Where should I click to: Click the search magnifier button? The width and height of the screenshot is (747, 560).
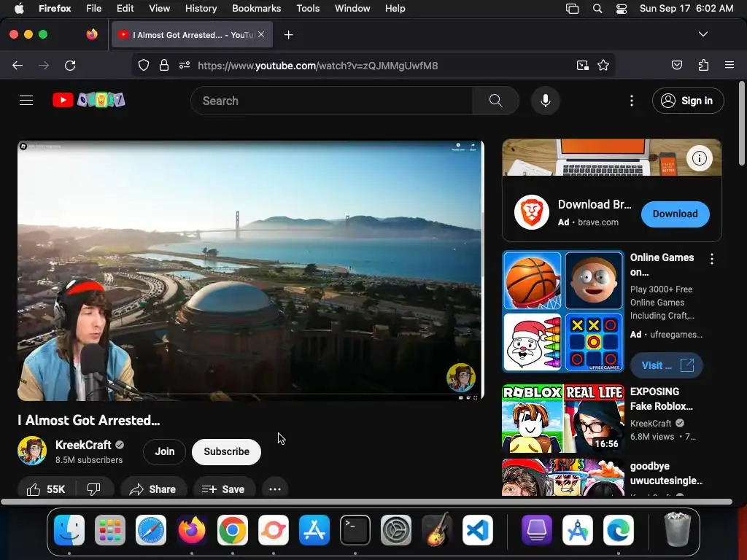click(x=495, y=101)
